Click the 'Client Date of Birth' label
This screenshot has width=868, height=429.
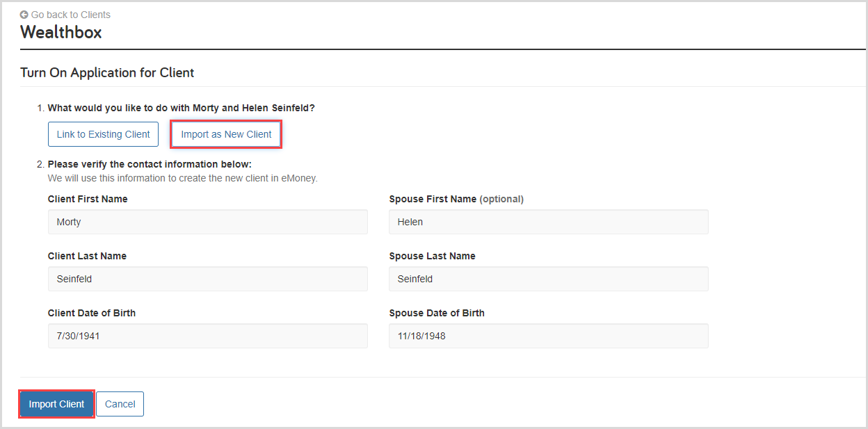[x=92, y=313]
